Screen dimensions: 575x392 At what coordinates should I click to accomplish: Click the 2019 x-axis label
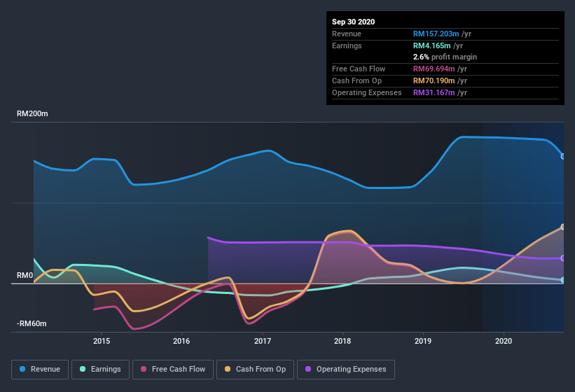coord(423,341)
